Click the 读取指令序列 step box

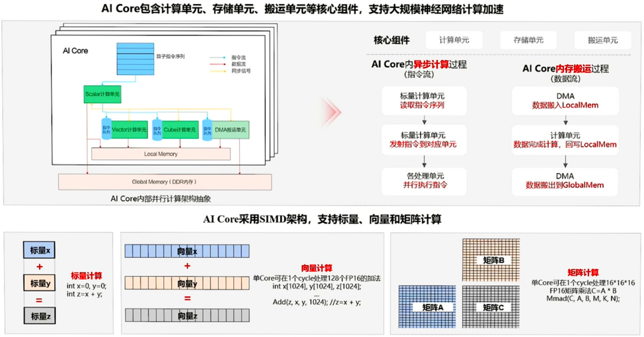424,101
